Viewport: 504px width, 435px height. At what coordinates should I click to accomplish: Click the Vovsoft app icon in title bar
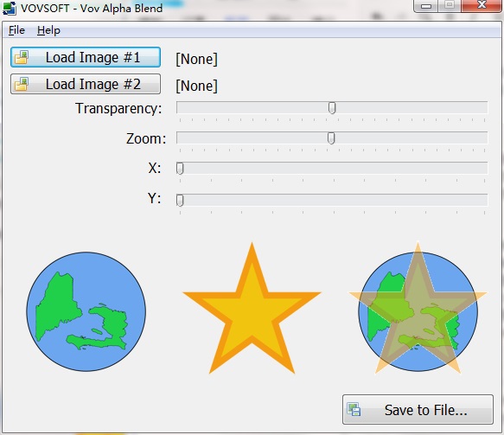point(9,8)
